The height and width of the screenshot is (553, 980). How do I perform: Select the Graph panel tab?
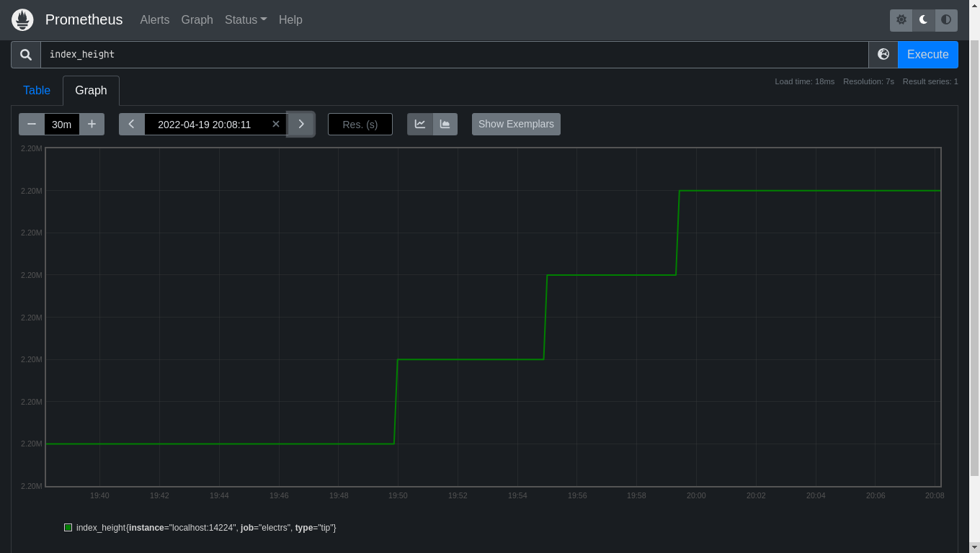(x=91, y=91)
